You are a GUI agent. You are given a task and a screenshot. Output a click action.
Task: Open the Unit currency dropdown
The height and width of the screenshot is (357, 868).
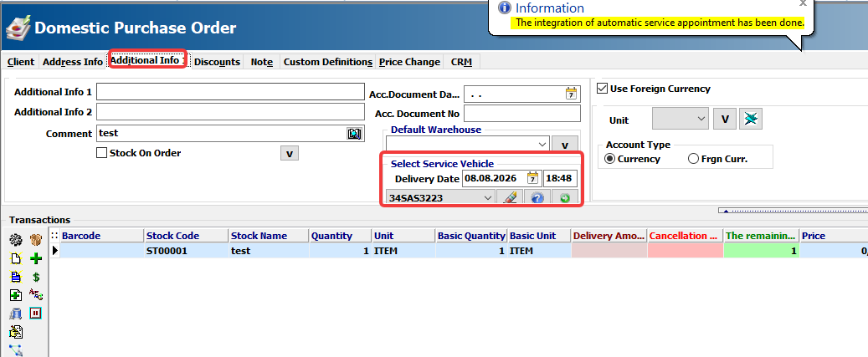(x=701, y=119)
